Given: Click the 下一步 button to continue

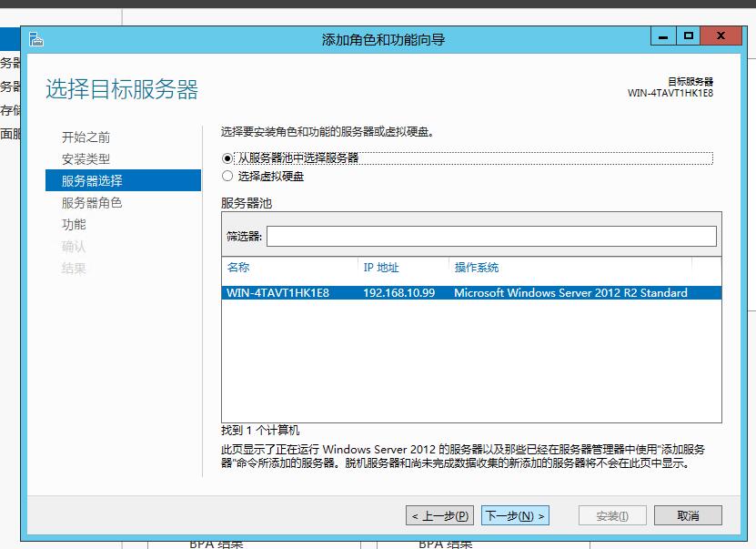Looking at the screenshot, I should 515,514.
